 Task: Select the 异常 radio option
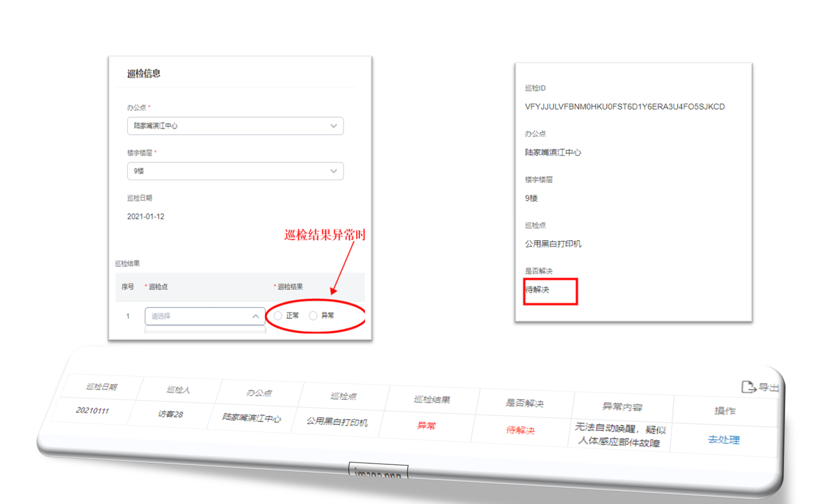[313, 316]
